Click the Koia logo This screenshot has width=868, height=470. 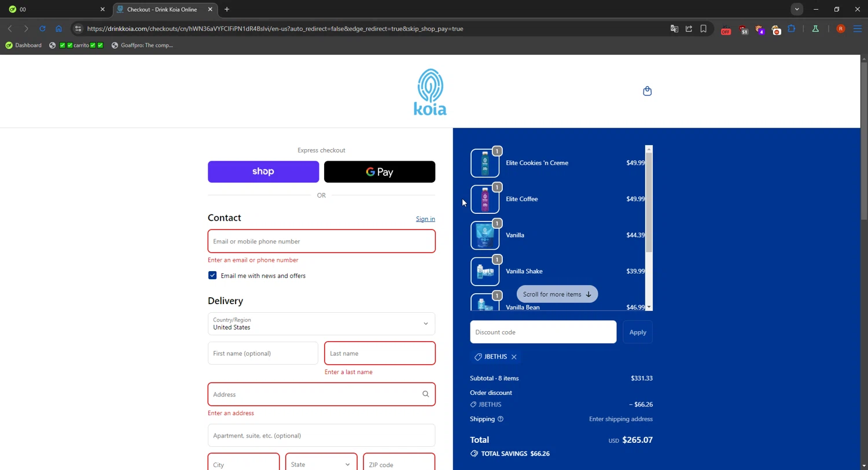pos(430,92)
